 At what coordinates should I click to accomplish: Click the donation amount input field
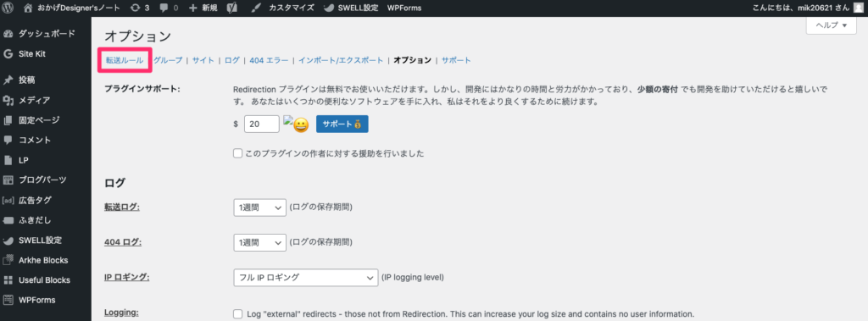point(261,124)
